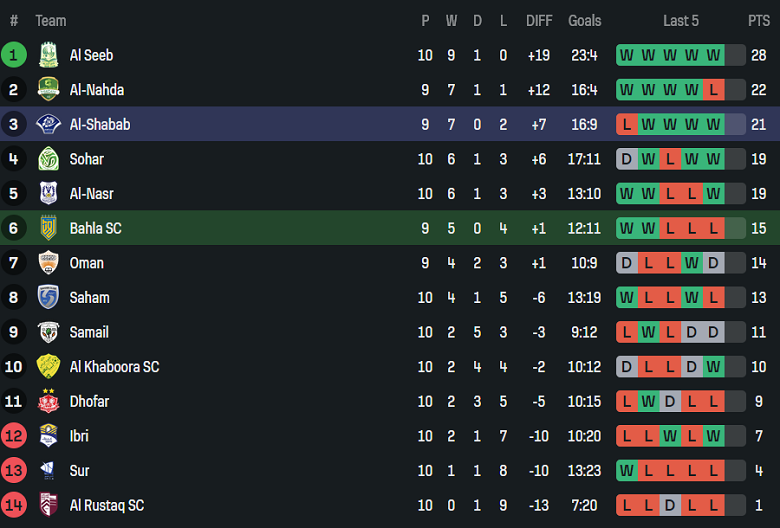
Task: Sort table by PTS column header
Action: point(758,21)
